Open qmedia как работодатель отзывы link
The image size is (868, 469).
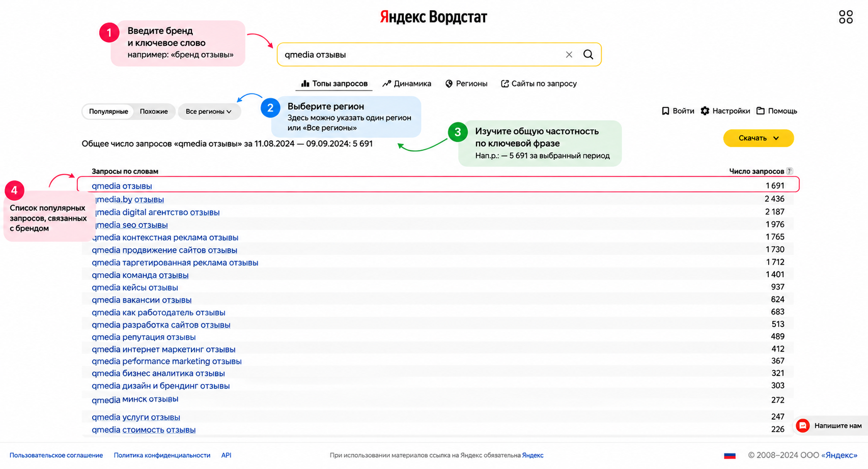point(158,313)
